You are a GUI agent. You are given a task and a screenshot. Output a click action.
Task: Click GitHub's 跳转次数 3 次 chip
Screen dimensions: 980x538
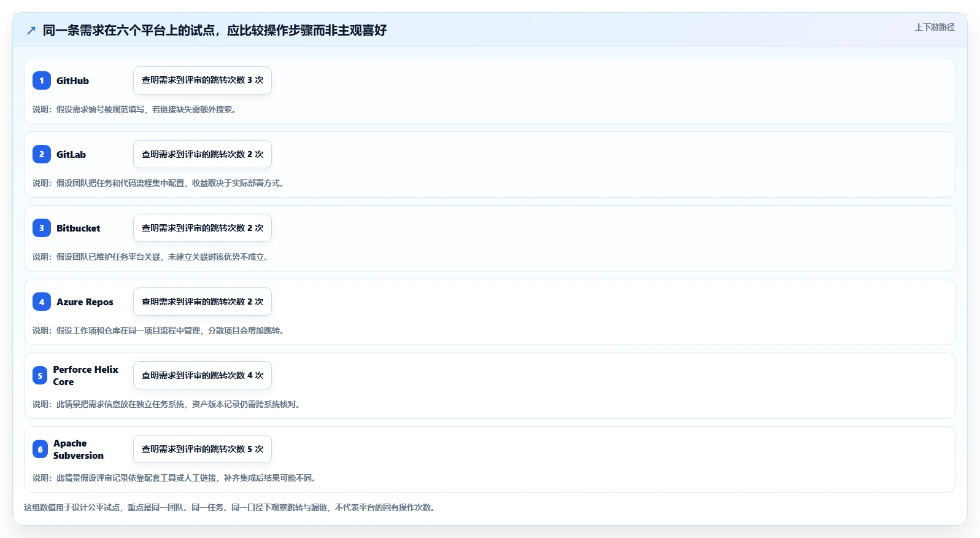point(203,80)
